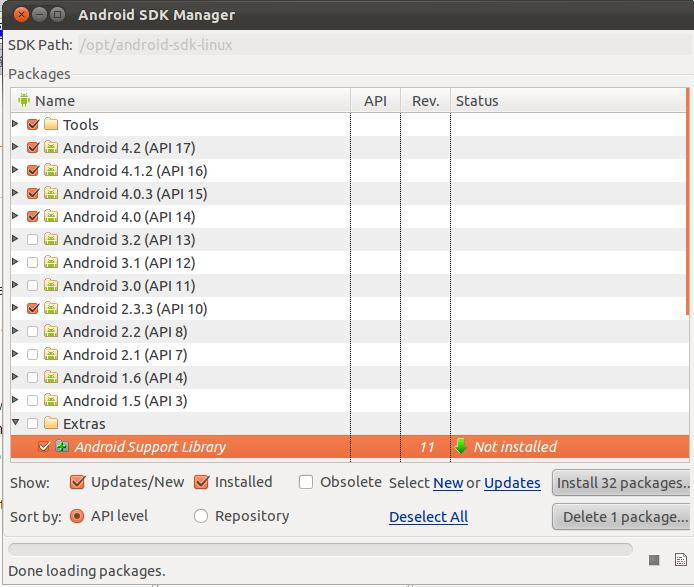This screenshot has width=694, height=587.
Task: Collapse the Extras tree node
Action: click(15, 422)
